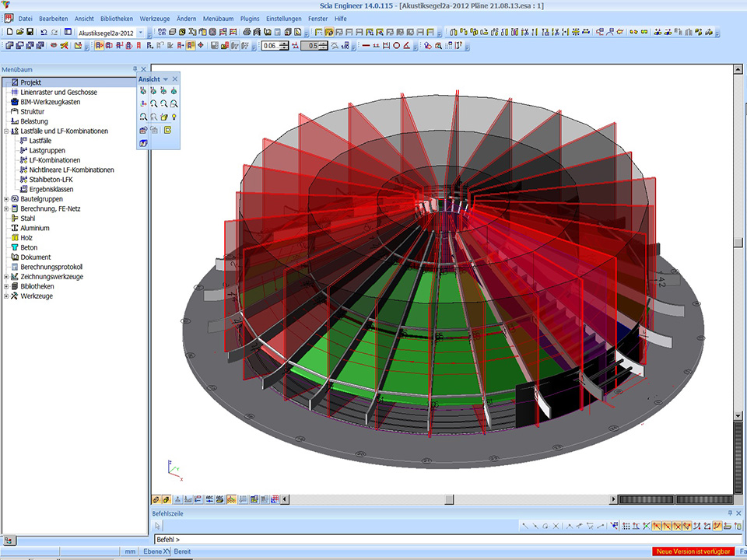
Task: Toggle the highlighted render mode button in top toolbar
Action: (329, 33)
